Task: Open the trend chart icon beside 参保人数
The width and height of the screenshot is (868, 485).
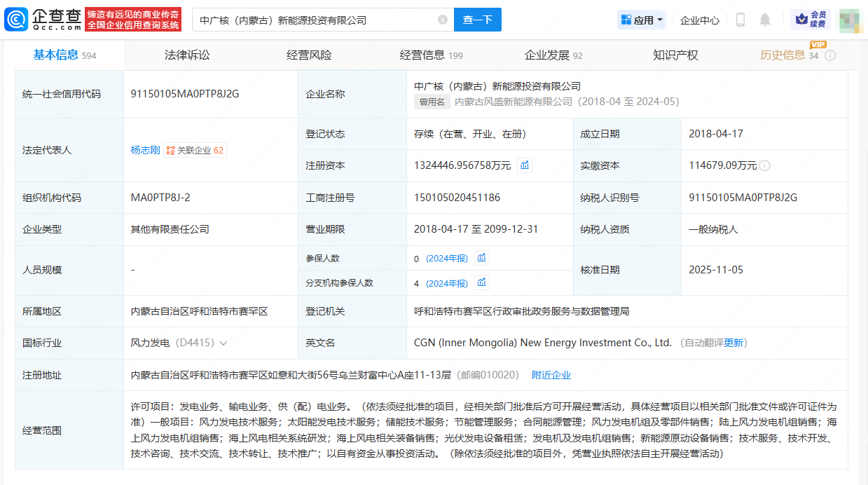Action: click(481, 258)
